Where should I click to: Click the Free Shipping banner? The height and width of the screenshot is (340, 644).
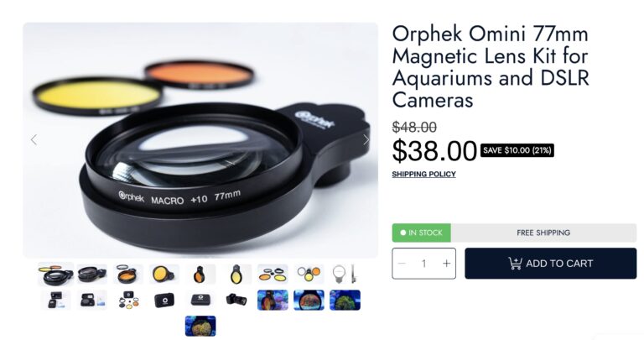click(x=543, y=233)
